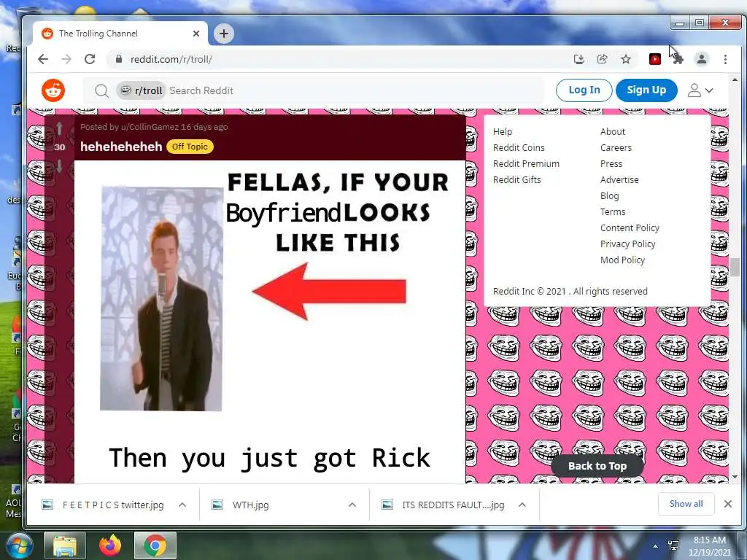Viewport: 747px width, 560px height.
Task: Click the padlock site info icon
Action: click(x=119, y=59)
